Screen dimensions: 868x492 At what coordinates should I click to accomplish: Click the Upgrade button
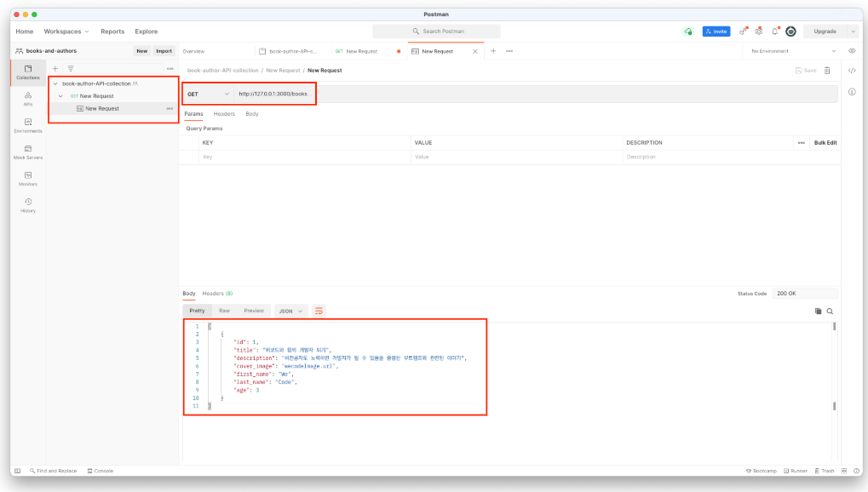pyautogui.click(x=825, y=31)
